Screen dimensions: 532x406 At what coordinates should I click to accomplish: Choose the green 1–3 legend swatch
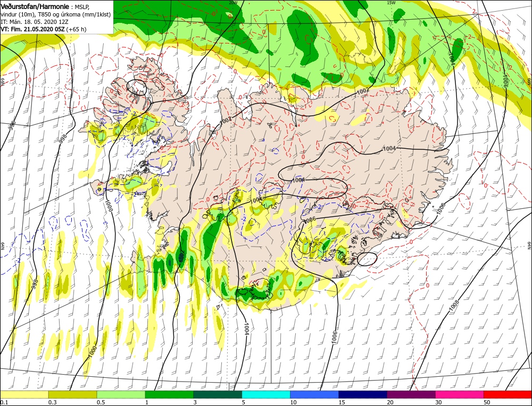pos(169,394)
